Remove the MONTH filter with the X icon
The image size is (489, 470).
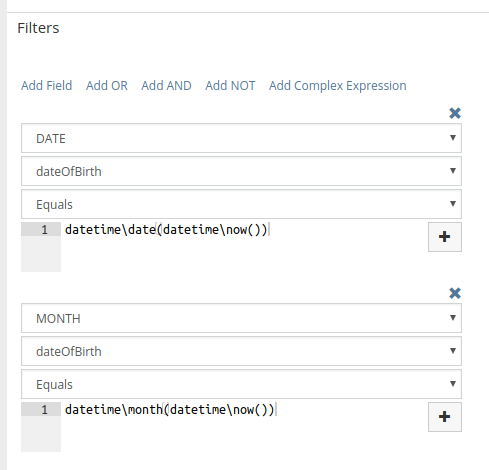pos(455,293)
